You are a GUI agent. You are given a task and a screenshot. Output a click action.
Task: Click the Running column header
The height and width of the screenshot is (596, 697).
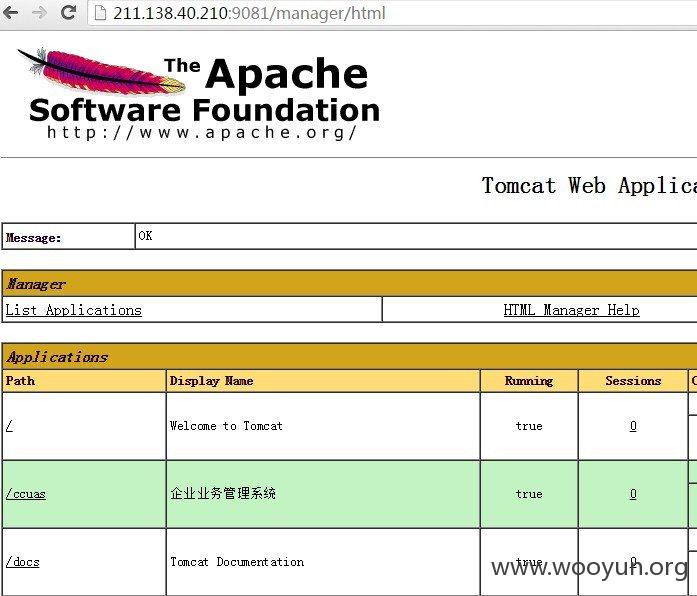(x=529, y=381)
